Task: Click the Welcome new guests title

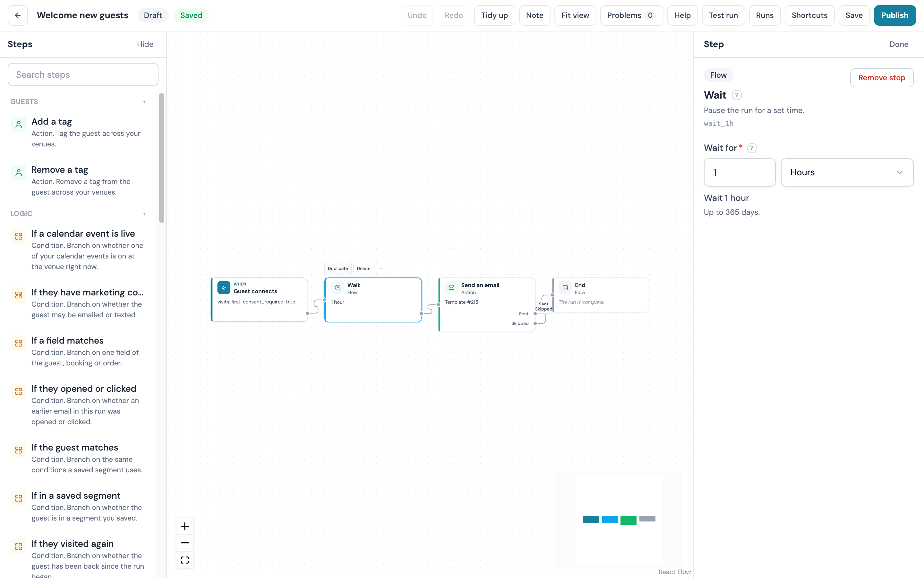Action: point(82,15)
